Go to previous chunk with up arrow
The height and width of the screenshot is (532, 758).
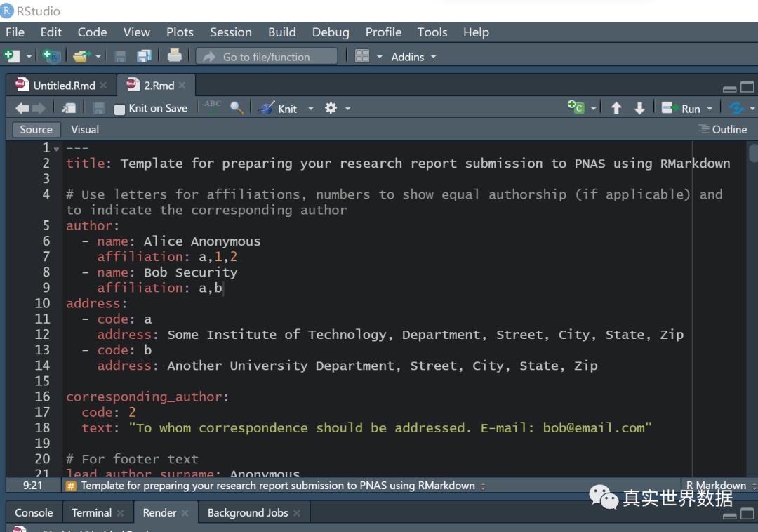[616, 108]
